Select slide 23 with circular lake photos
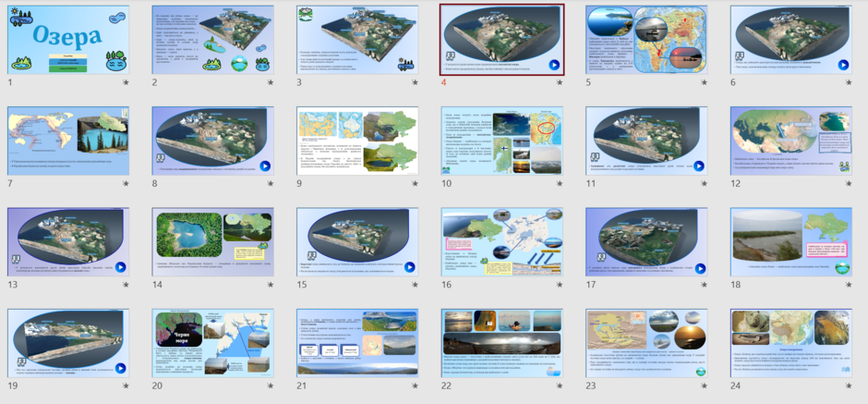 tap(646, 343)
